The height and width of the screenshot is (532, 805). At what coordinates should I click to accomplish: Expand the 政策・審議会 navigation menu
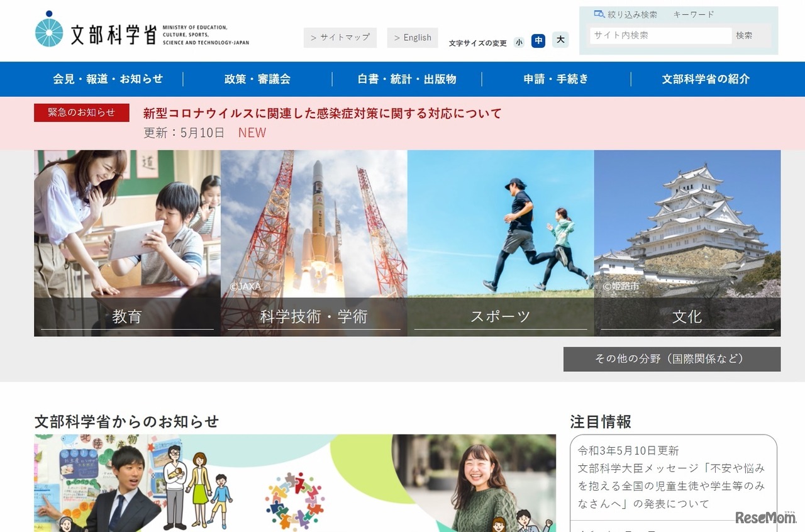257,79
